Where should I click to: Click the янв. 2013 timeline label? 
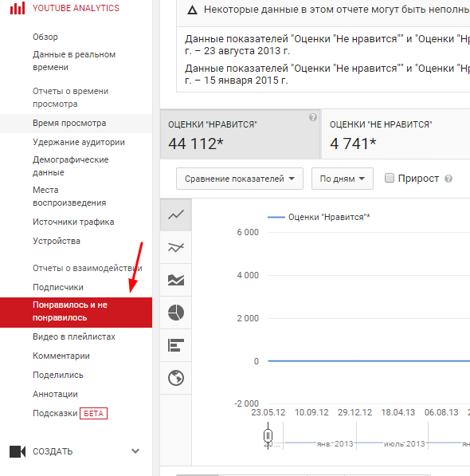click(x=335, y=444)
